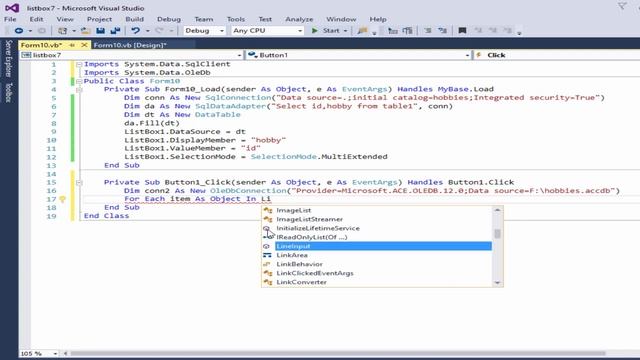Undo last edit with the Undo icon
The image size is (640, 360).
click(136, 31)
